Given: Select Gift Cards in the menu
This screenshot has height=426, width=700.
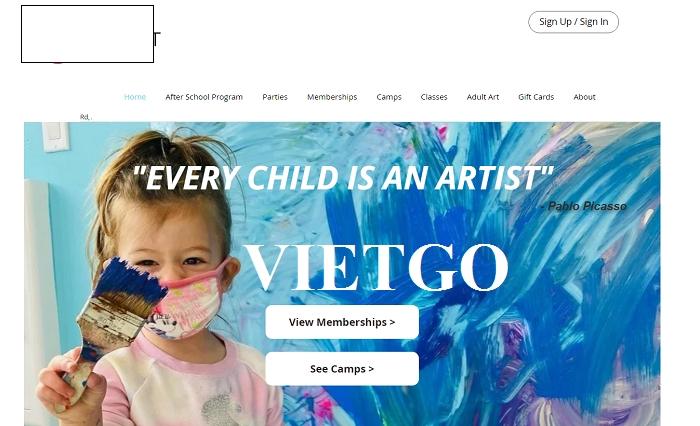Looking at the screenshot, I should click(x=536, y=97).
